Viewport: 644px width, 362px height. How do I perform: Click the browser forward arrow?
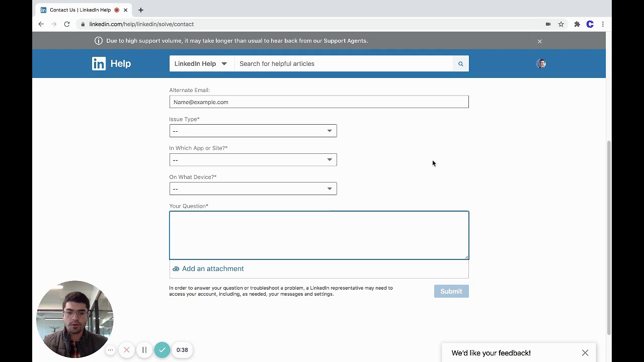pyautogui.click(x=54, y=24)
